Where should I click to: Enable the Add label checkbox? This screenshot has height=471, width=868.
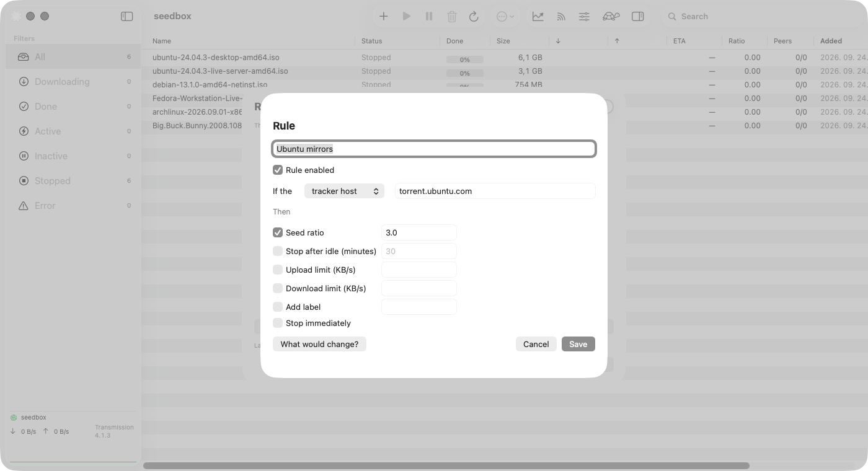[x=278, y=307]
